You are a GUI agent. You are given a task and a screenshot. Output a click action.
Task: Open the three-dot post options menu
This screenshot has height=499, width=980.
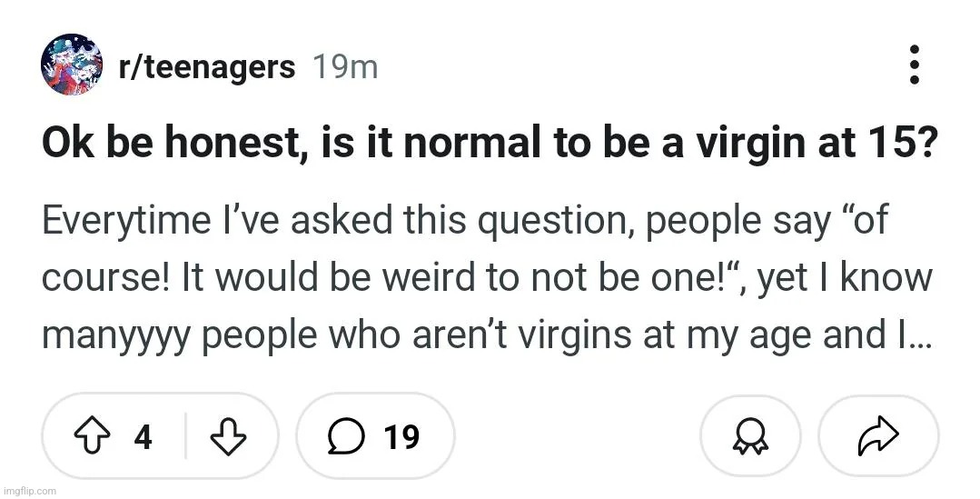point(915,65)
